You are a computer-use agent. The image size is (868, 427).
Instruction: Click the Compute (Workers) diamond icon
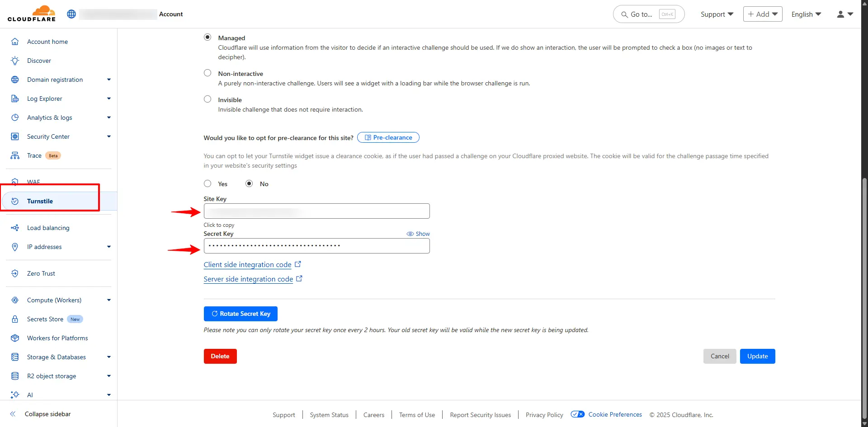pos(15,300)
